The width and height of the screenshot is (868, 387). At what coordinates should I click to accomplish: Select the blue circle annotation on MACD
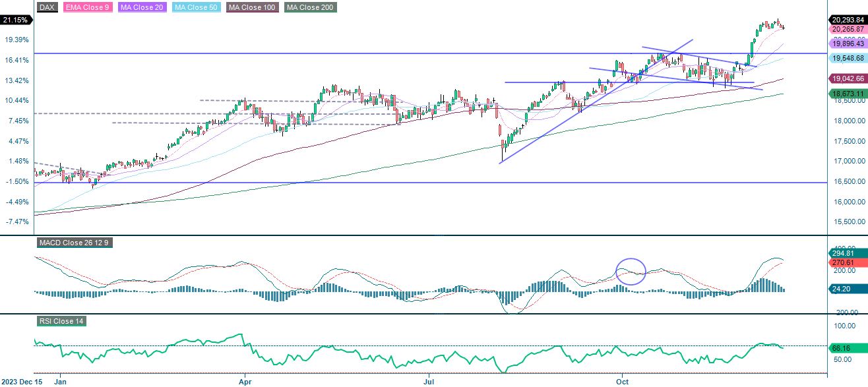pyautogui.click(x=630, y=272)
